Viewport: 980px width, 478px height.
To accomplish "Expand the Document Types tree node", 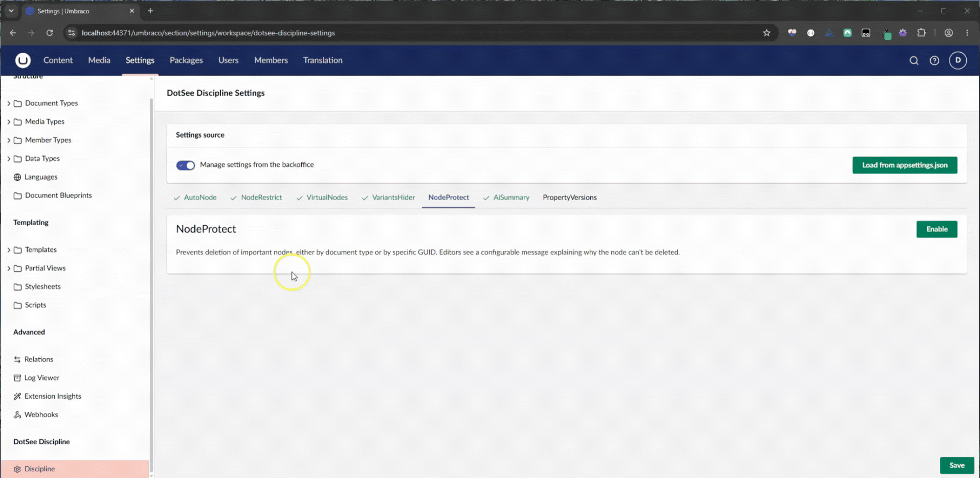I will (x=9, y=103).
